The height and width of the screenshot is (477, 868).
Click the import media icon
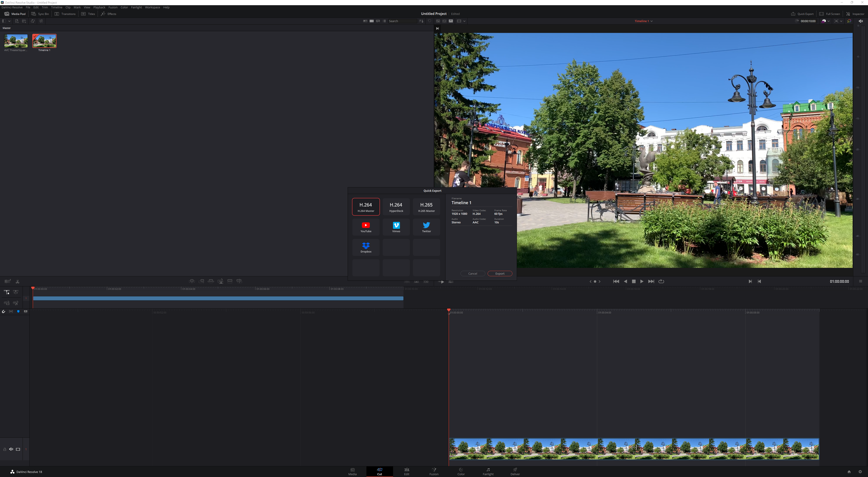pyautogui.click(x=17, y=21)
